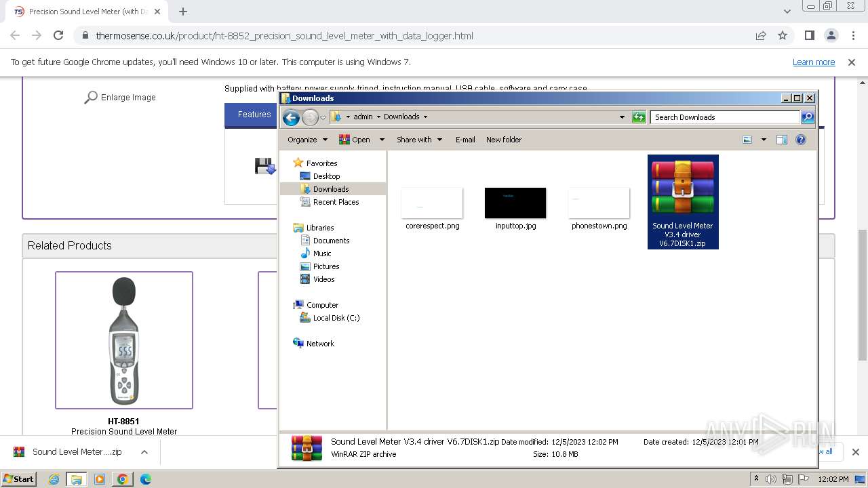Open Videos library
The image size is (868, 488).
[317, 279]
